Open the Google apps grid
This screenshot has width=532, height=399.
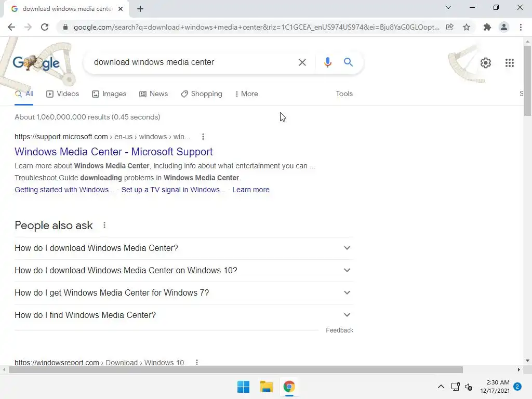[509, 63]
